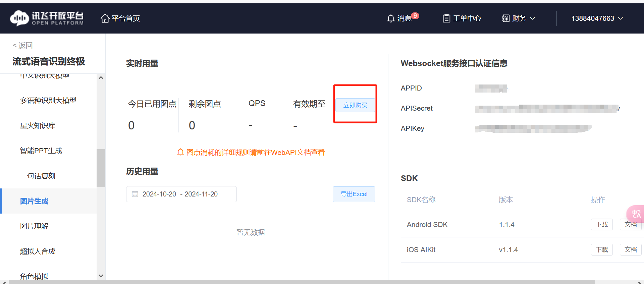
Task: Click the pink translate floating icon
Action: [x=636, y=214]
